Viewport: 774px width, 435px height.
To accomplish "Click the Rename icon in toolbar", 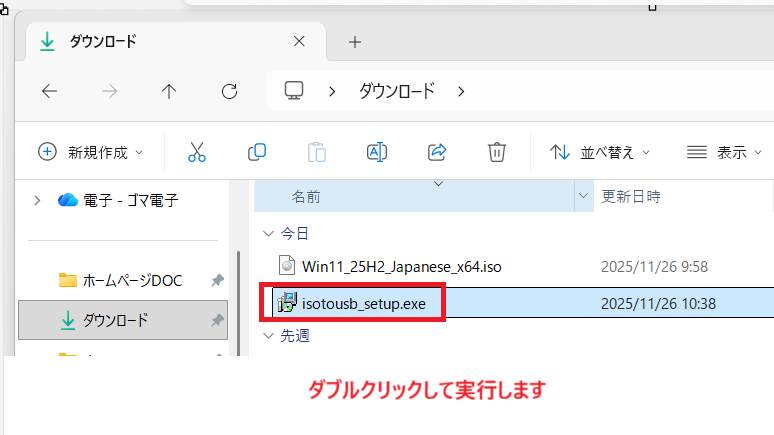I will click(x=377, y=152).
